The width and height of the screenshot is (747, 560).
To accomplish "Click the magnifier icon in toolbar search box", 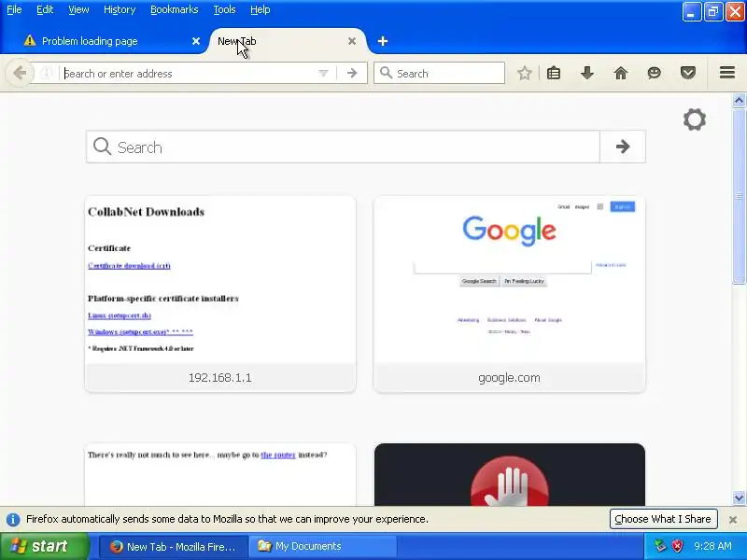I will 386,73.
